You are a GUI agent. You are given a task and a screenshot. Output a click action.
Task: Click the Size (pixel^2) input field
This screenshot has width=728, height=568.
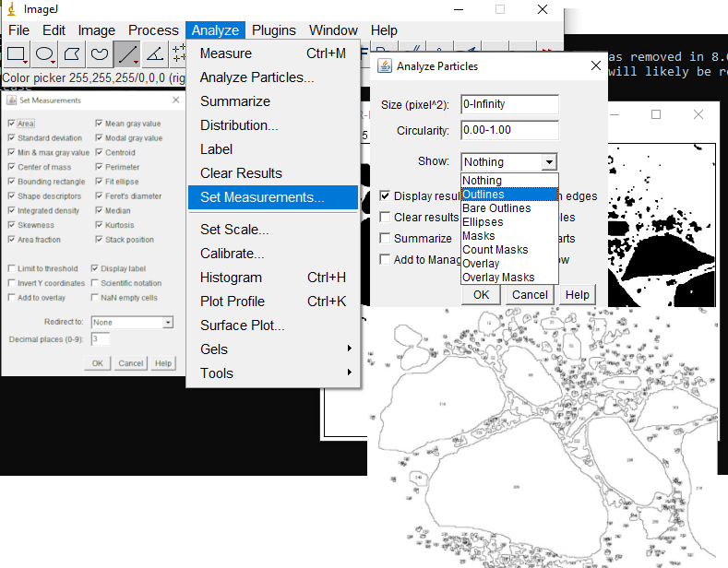click(x=508, y=104)
